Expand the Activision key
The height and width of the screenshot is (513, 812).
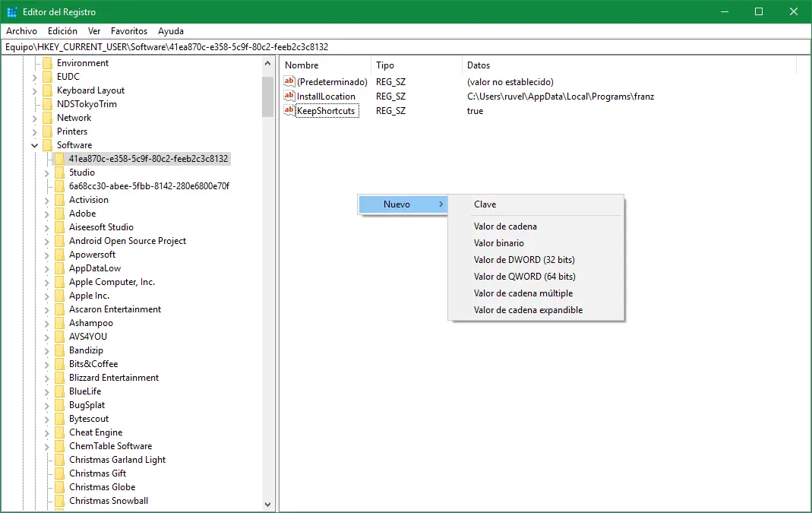[46, 200]
